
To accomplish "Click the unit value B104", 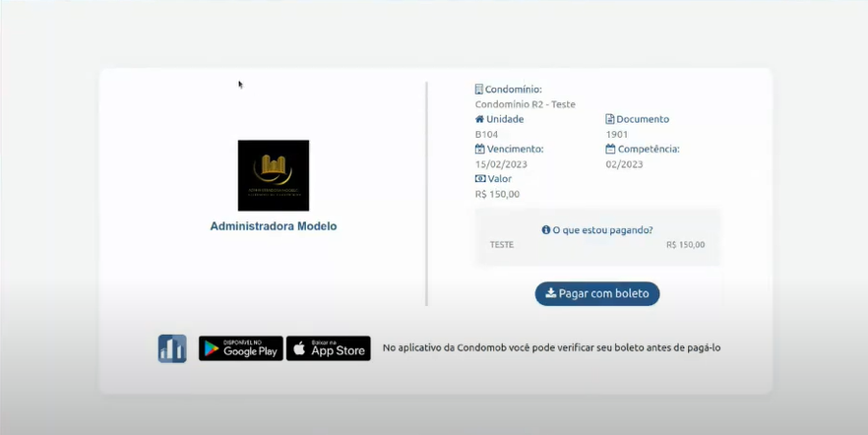I will click(x=486, y=134).
